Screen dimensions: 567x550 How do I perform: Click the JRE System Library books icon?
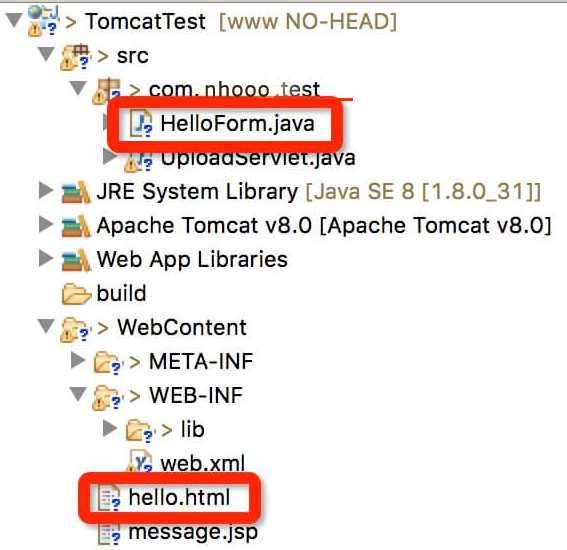(76, 191)
